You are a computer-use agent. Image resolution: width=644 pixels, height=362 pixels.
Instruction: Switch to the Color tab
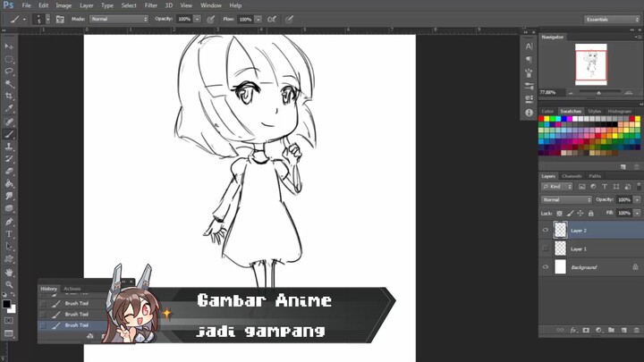(x=547, y=111)
